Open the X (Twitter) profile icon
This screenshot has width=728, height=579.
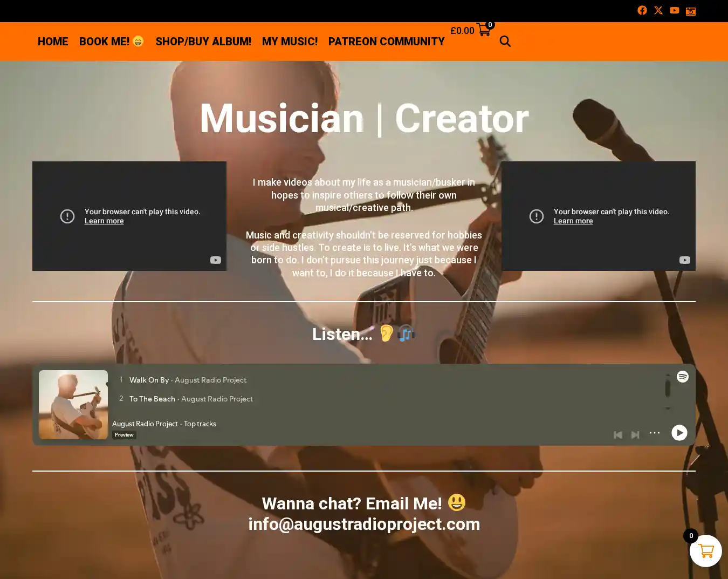(x=658, y=10)
